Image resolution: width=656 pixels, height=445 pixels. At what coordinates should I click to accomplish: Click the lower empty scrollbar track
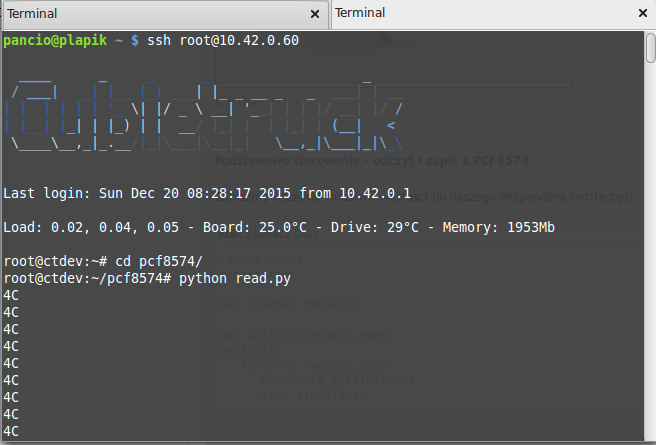649,300
